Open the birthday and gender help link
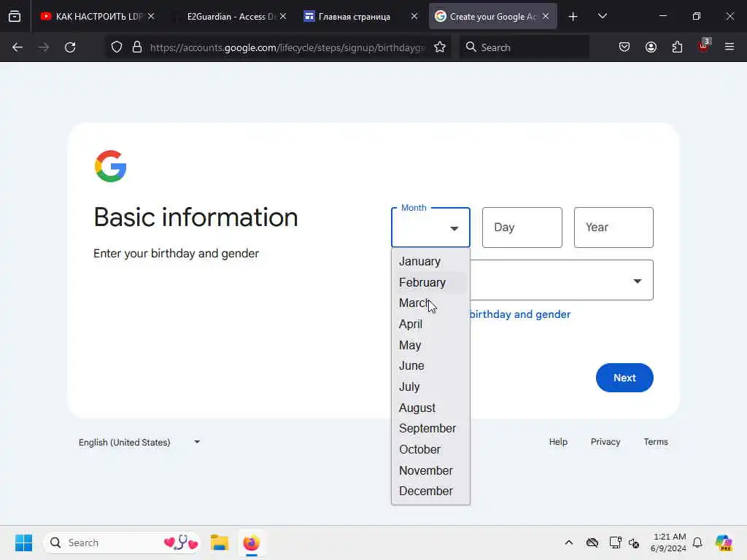The width and height of the screenshot is (747, 560). [x=519, y=314]
